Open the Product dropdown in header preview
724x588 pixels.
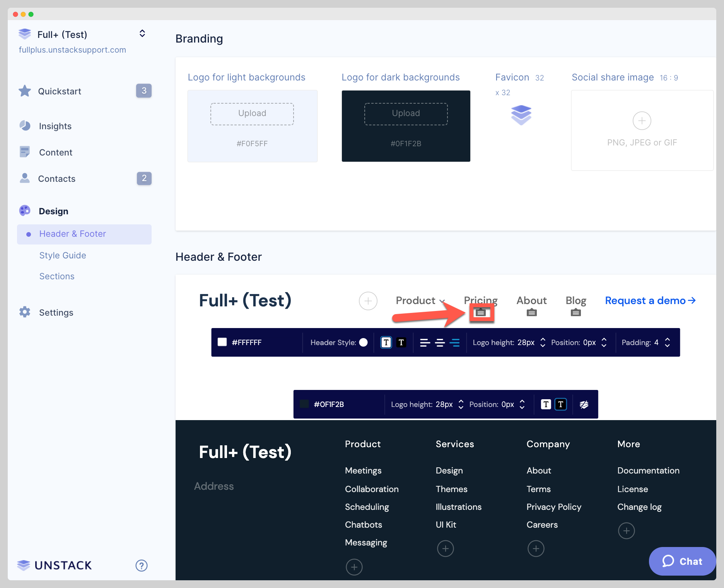click(x=420, y=301)
